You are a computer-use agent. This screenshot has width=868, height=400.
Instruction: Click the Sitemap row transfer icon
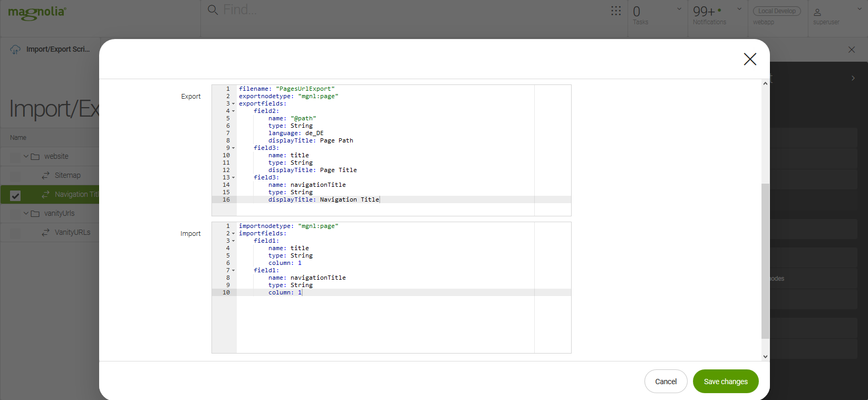[x=46, y=175]
